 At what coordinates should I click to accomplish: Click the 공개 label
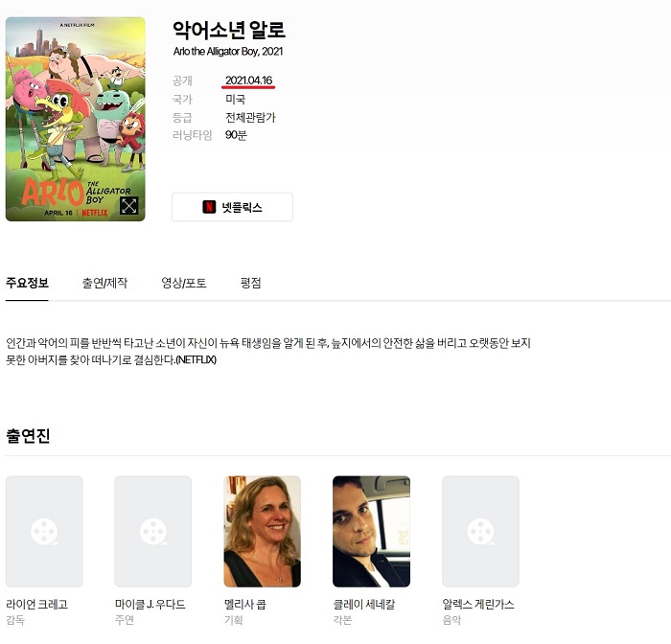click(182, 80)
